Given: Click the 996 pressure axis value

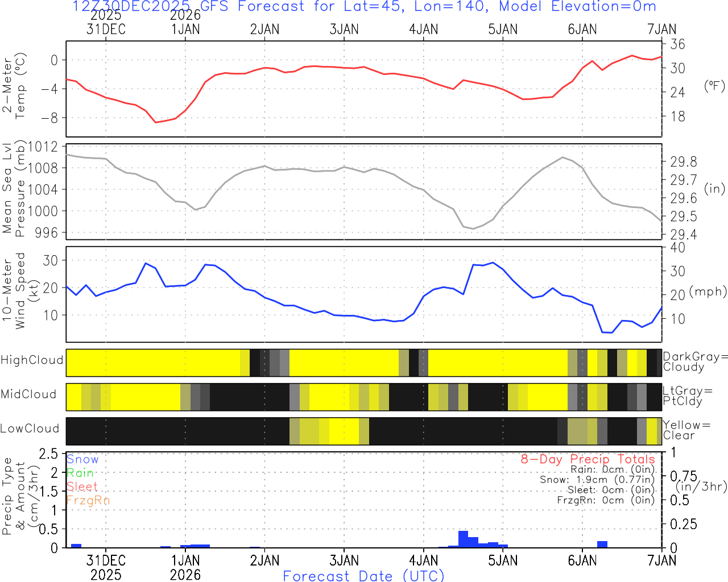Looking at the screenshot, I should [x=47, y=232].
